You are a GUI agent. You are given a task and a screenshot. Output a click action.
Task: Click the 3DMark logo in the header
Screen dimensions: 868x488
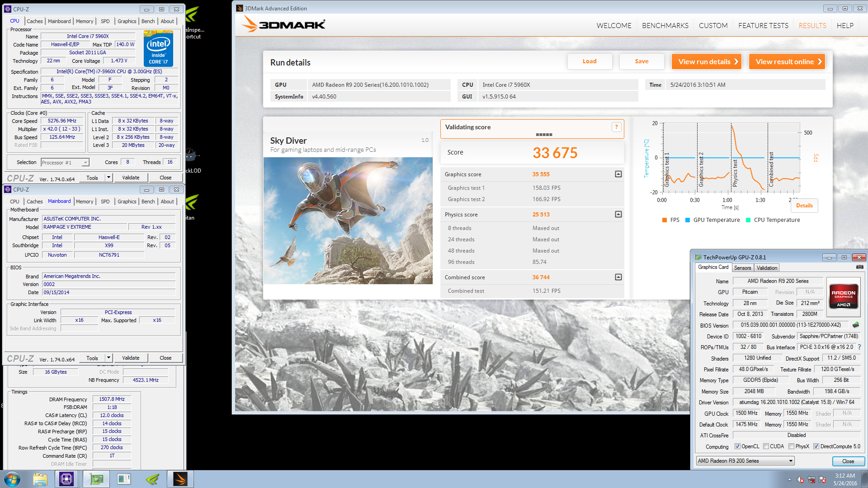(x=283, y=24)
